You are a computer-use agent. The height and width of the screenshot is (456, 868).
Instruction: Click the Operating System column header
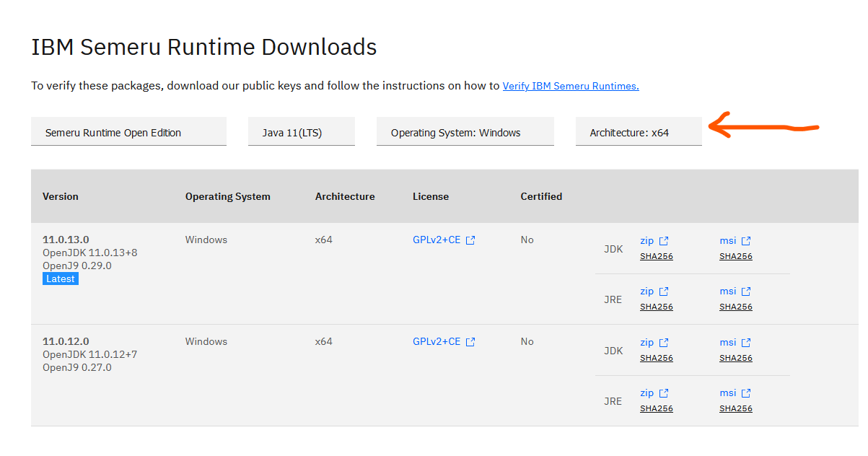(x=228, y=196)
